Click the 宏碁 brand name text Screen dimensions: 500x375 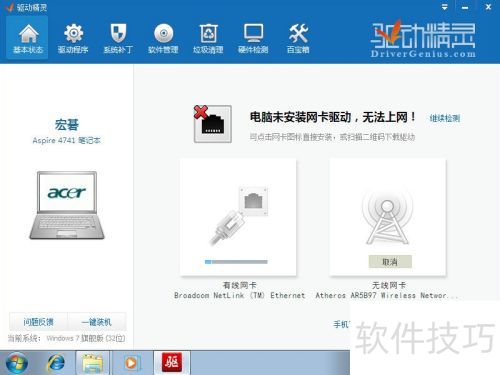[x=67, y=125]
